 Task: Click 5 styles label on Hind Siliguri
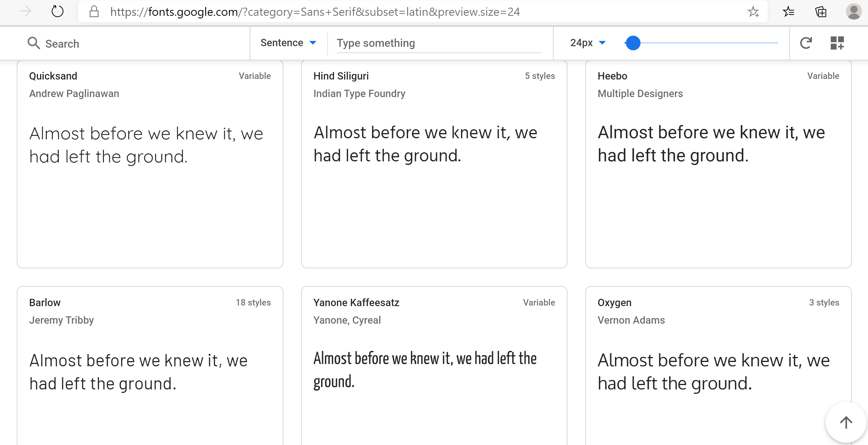[540, 76]
